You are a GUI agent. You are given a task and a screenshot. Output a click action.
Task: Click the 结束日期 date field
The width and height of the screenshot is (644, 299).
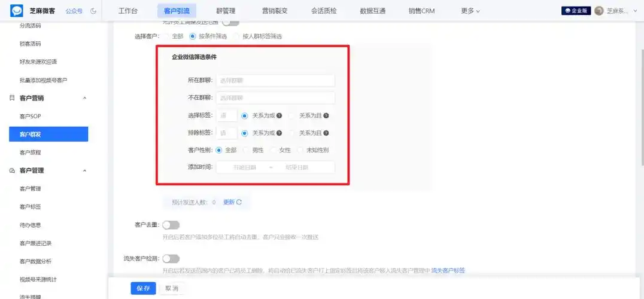tap(297, 167)
